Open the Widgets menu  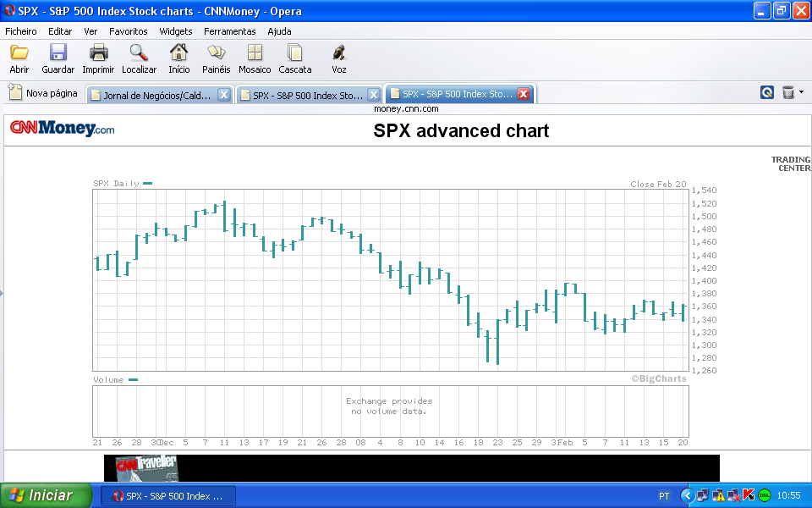pos(176,31)
